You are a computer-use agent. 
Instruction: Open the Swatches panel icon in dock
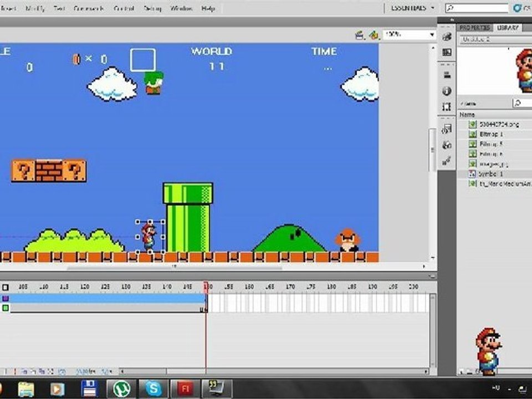[x=447, y=52]
